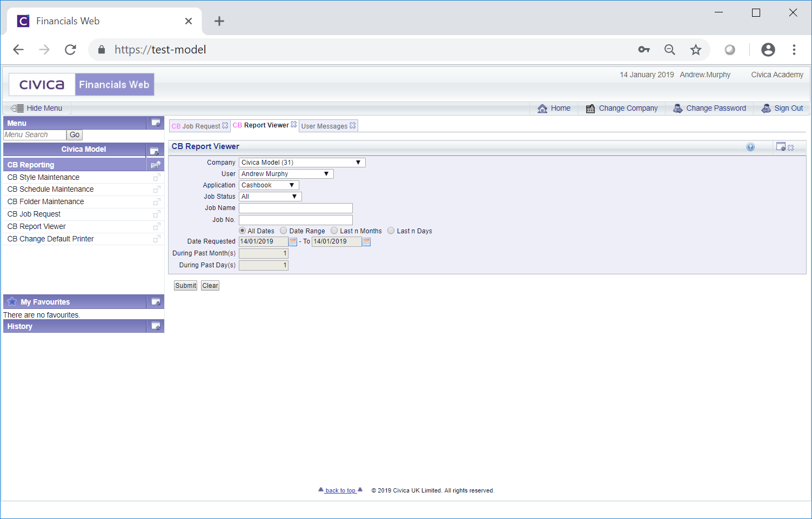
Task: Select the Last n Months radio button
Action: tap(334, 231)
